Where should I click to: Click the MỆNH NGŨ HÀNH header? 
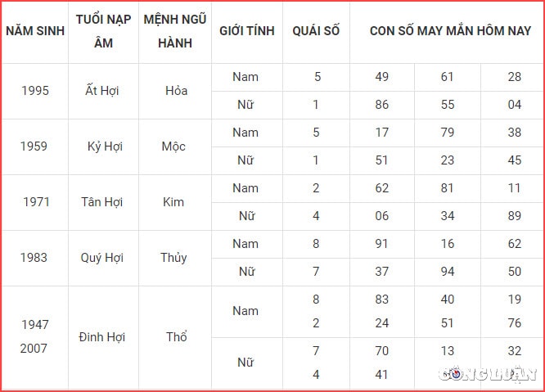(175, 31)
